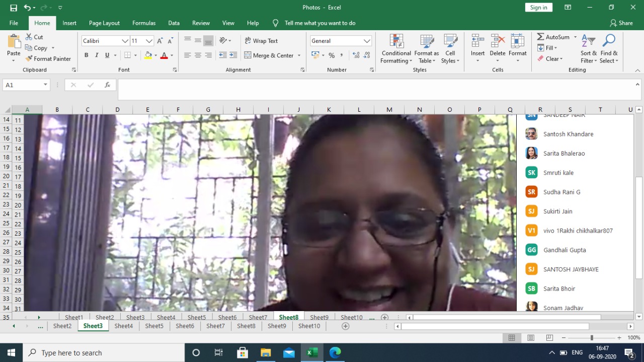This screenshot has height=362, width=644.
Task: Click the Share button
Action: click(x=621, y=23)
